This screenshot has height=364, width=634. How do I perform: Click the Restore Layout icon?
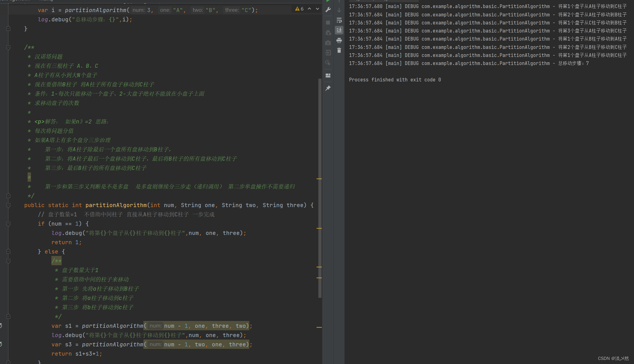coord(328,76)
